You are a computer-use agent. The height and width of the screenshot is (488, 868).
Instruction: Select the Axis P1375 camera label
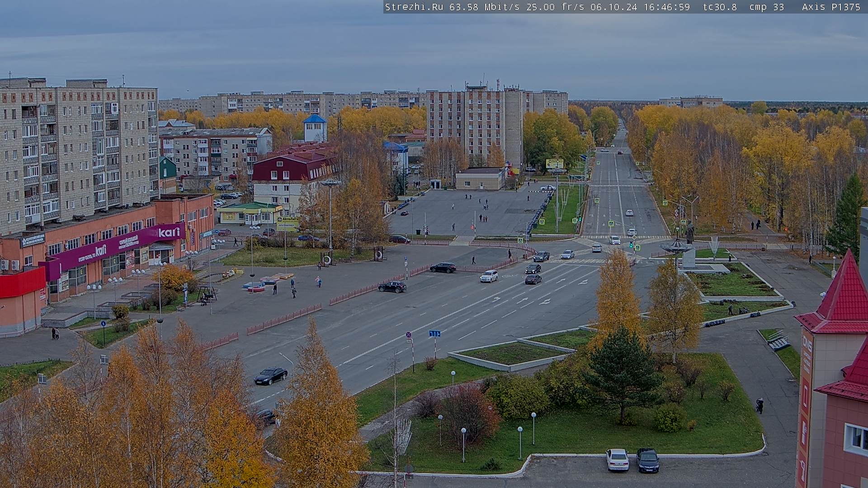click(x=831, y=7)
